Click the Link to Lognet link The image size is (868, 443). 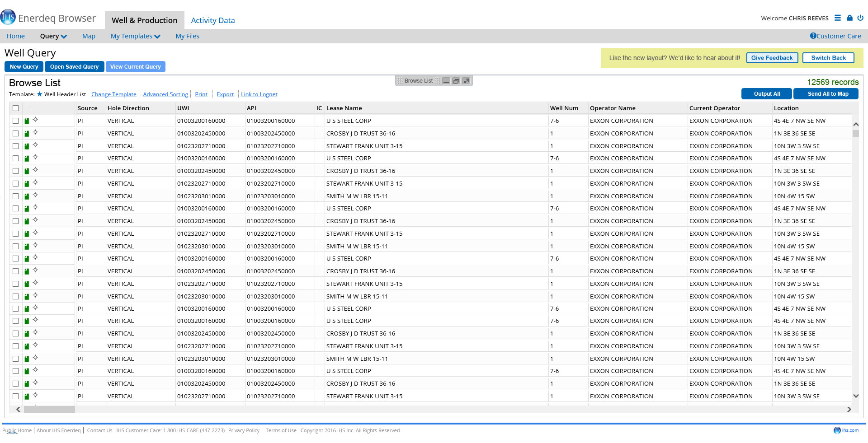[259, 94]
